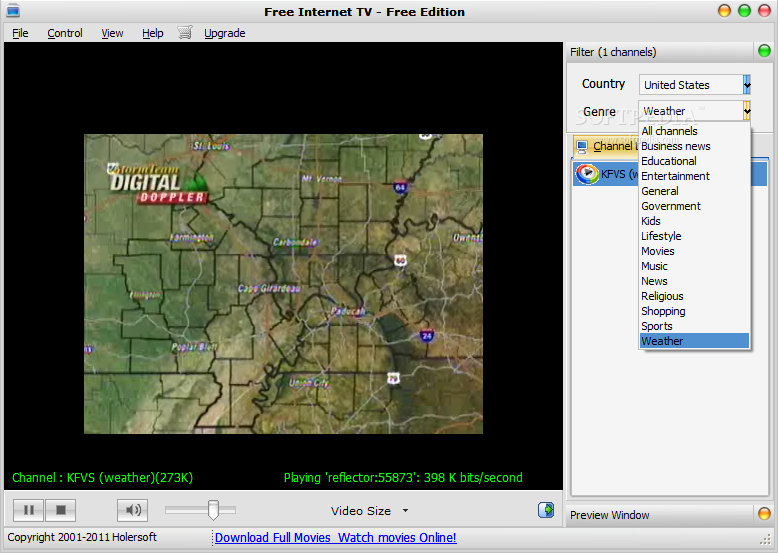The width and height of the screenshot is (778, 553).
Task: Select All channels genre
Action: (695, 131)
